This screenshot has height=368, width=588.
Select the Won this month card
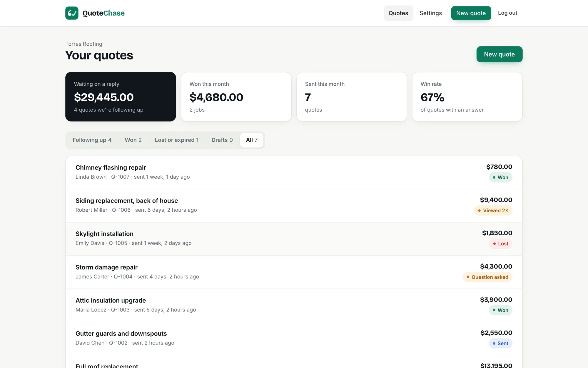click(236, 97)
